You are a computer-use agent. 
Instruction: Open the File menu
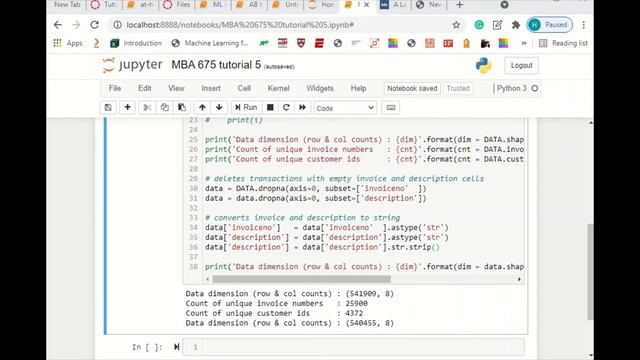point(115,88)
